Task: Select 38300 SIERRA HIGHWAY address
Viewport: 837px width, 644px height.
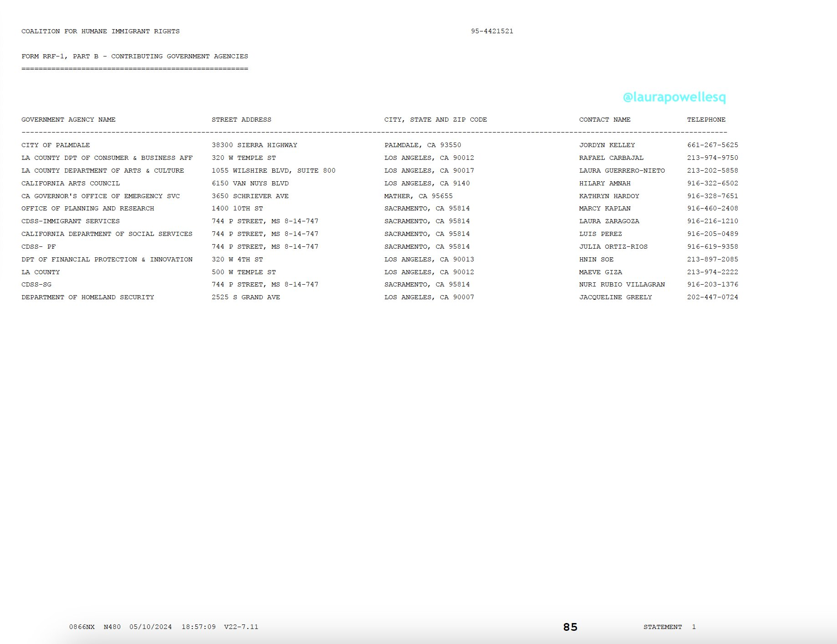Action: (255, 145)
